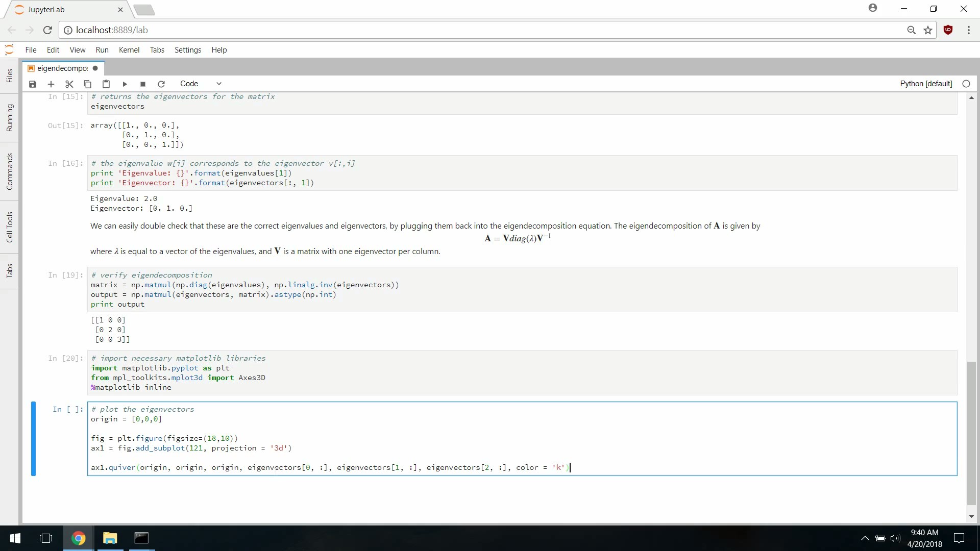View site information icon in address bar

[68, 30]
